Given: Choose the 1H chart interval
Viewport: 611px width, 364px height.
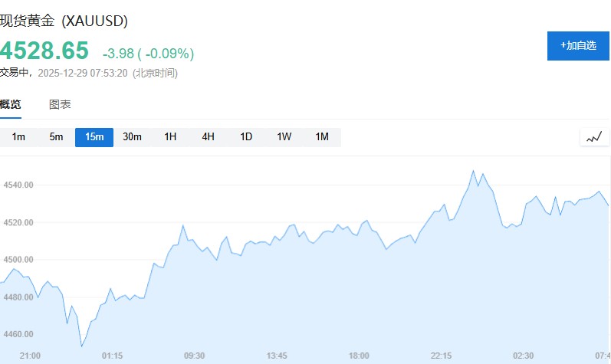Looking at the screenshot, I should pyautogui.click(x=170, y=137).
